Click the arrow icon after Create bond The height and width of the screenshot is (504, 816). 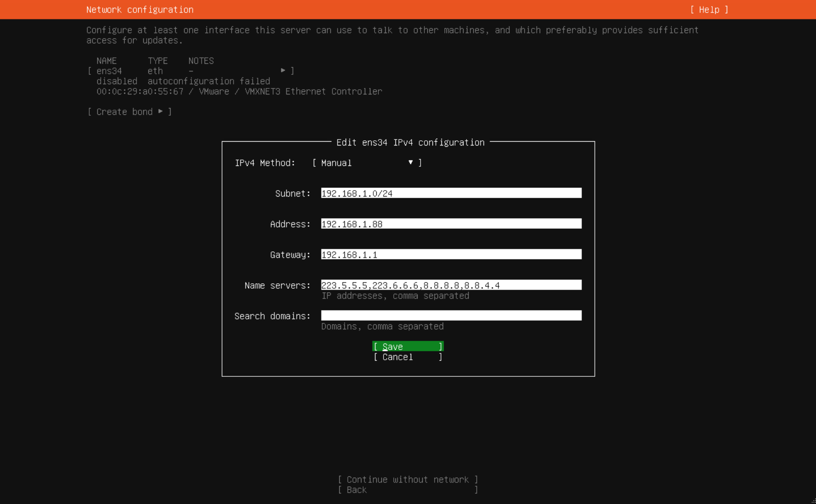160,111
